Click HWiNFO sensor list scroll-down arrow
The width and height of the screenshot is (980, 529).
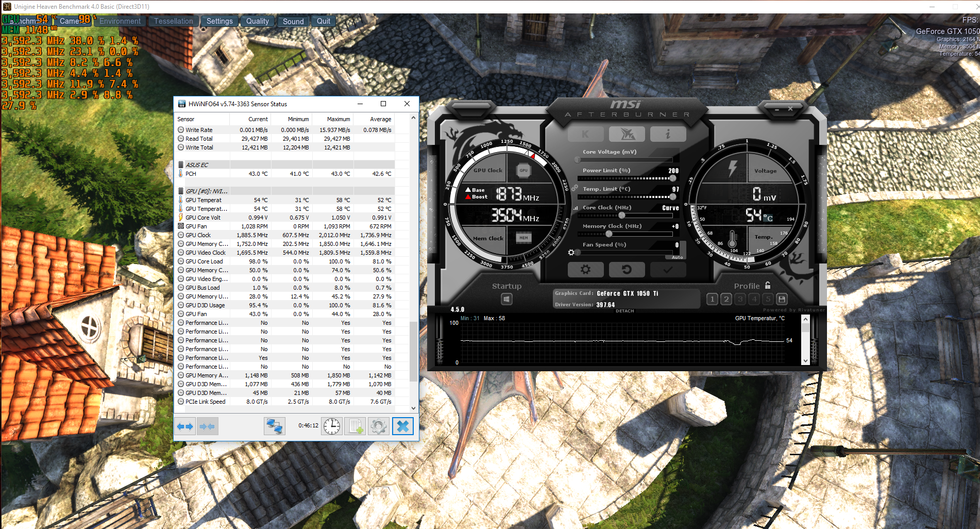tap(413, 408)
